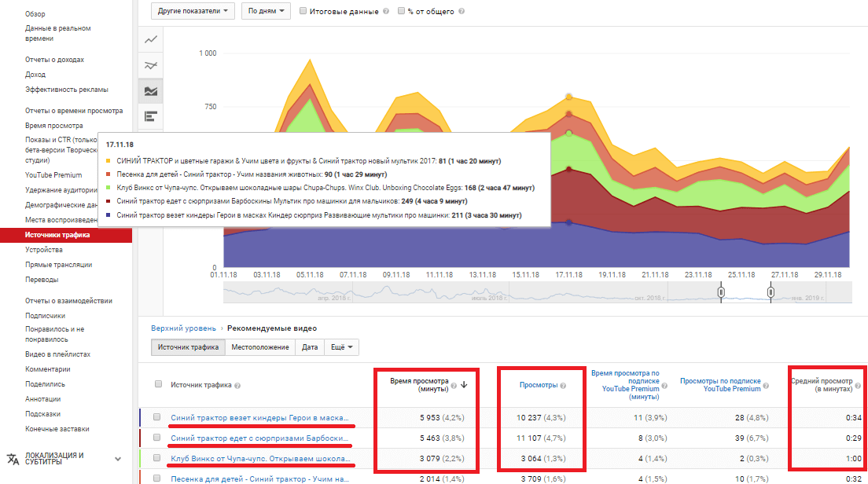868x484 pixels.
Task: Click the left handle of timeline range slider
Action: (x=720, y=291)
